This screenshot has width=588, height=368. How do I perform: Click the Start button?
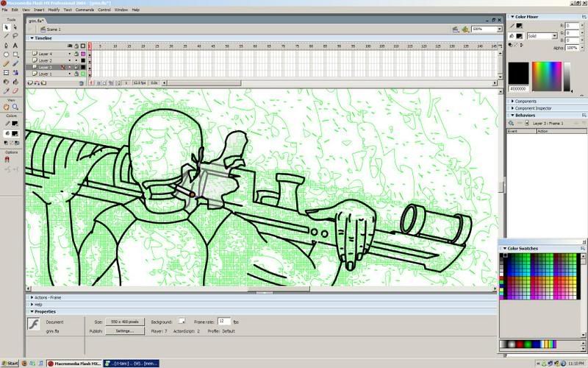point(10,364)
